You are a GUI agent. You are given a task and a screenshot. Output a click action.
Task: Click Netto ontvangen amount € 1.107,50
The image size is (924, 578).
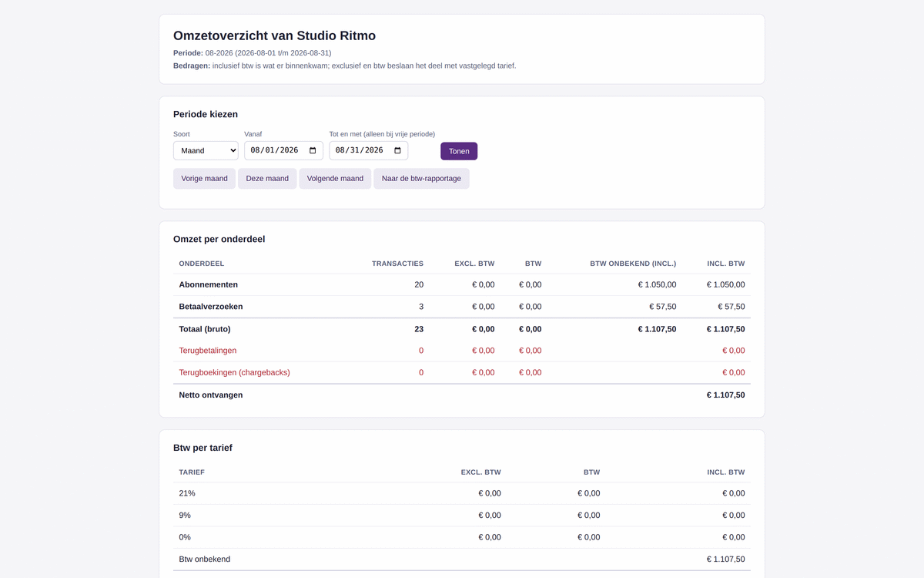click(725, 395)
